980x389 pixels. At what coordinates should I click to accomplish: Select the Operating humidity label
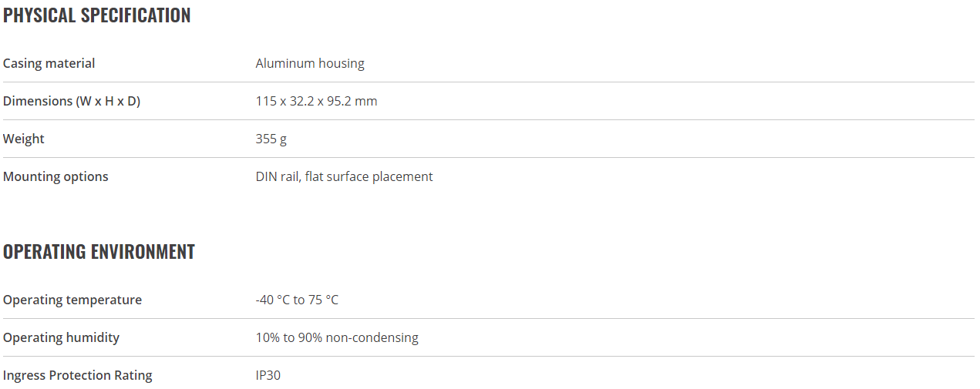click(x=62, y=337)
